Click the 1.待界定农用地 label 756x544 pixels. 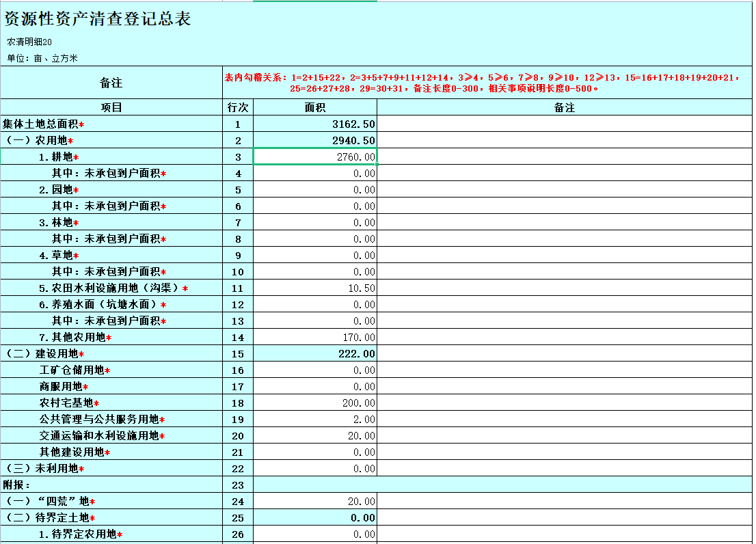click(81, 533)
